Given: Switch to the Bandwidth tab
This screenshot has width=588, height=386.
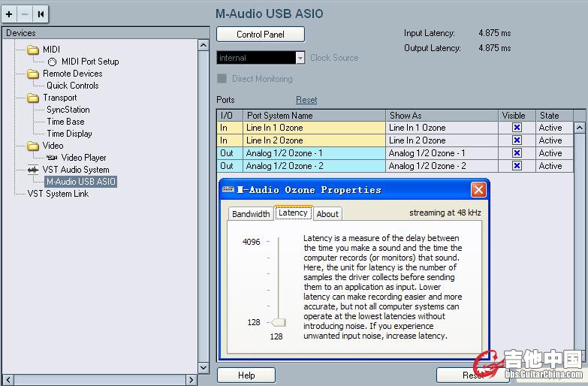Looking at the screenshot, I should point(251,214).
